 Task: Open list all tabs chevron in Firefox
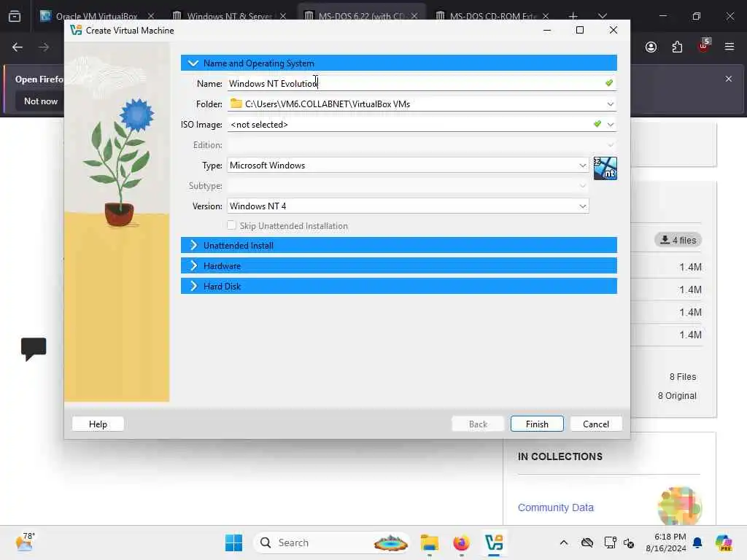click(x=602, y=16)
